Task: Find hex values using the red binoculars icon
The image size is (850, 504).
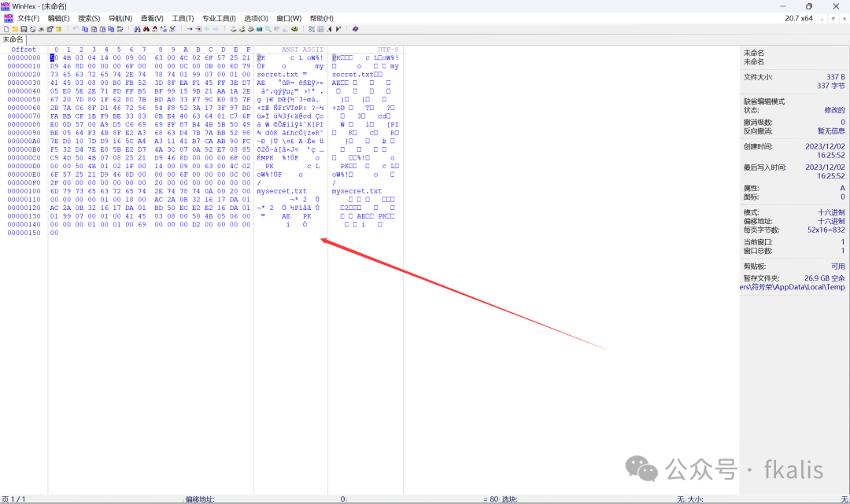Action: click(x=146, y=29)
